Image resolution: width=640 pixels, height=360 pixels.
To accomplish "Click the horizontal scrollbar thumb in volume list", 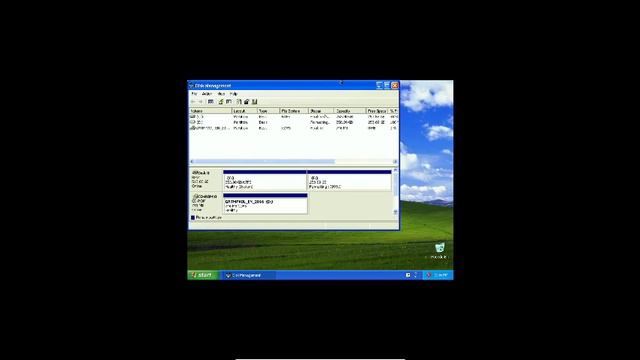I will 264,162.
